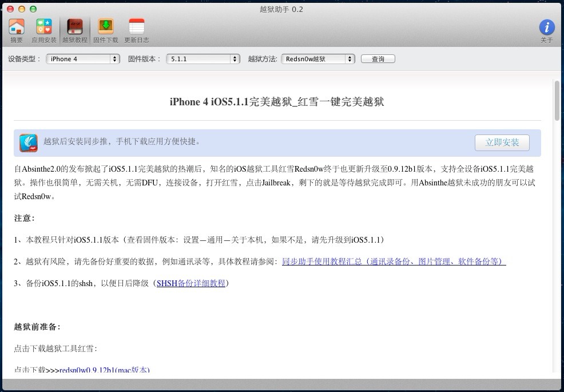This screenshot has height=392, width=564.
Task: Click the 点击下载越狱工具红雪: text line
Action: tap(55, 349)
